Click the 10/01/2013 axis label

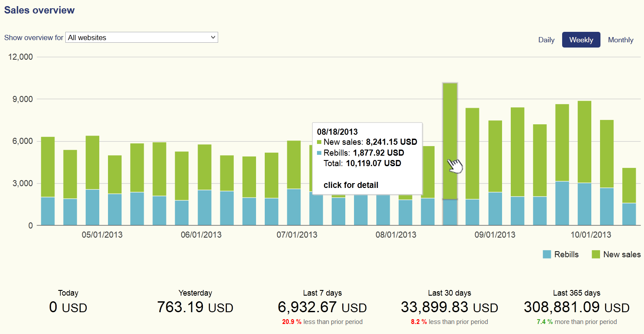point(591,235)
